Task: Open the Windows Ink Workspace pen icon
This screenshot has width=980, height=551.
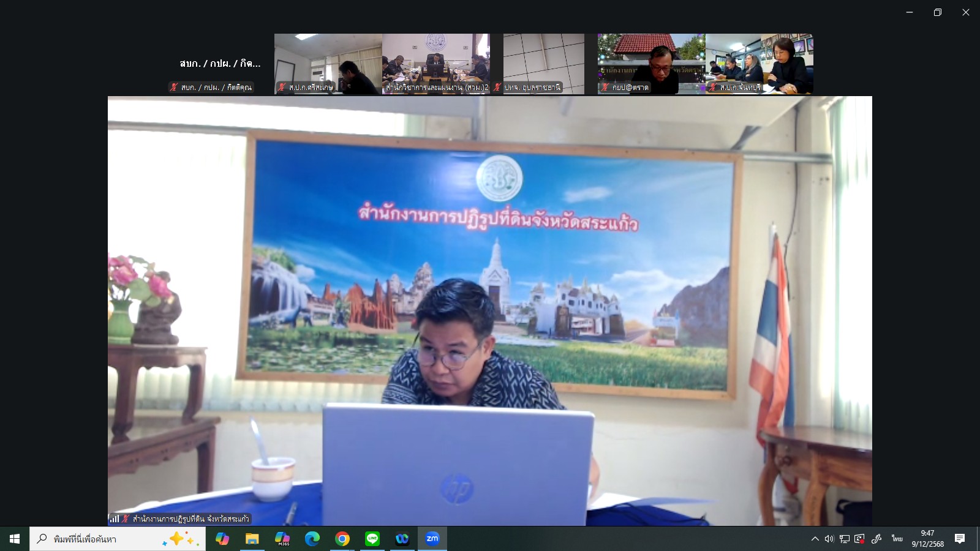Action: [x=876, y=539]
